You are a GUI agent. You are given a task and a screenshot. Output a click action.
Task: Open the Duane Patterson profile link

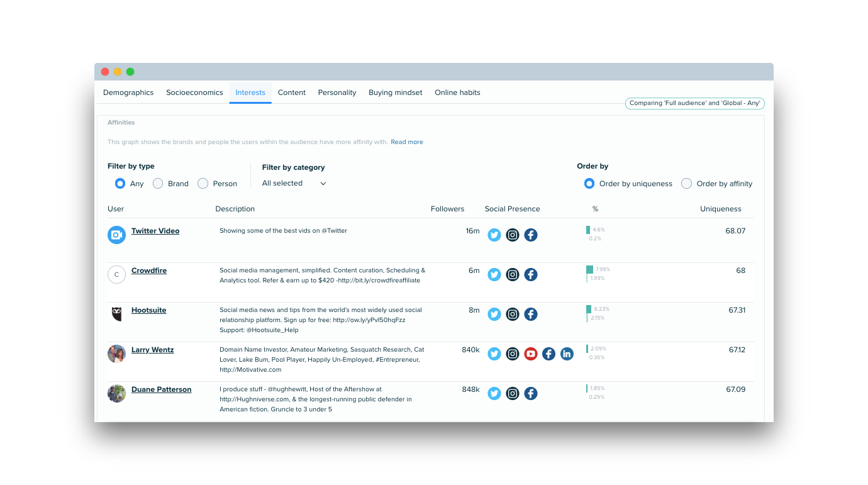pyautogui.click(x=162, y=389)
